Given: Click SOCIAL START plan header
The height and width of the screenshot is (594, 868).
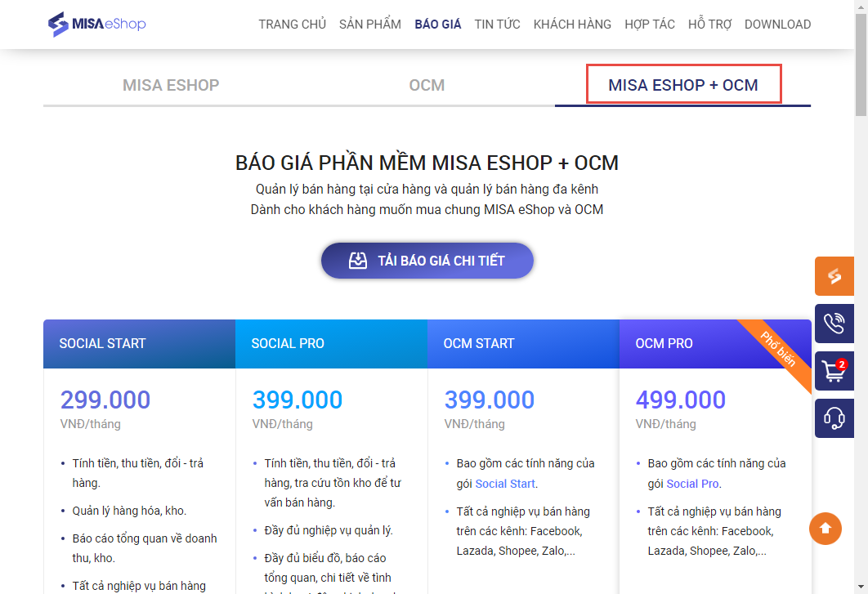Looking at the screenshot, I should pos(140,344).
